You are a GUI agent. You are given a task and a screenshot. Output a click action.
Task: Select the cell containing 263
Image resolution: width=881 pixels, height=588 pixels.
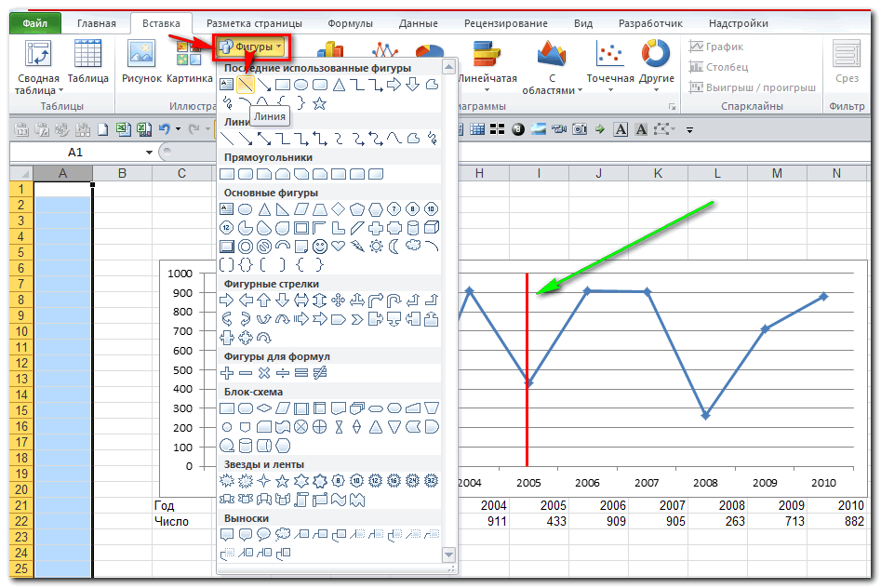[718, 521]
